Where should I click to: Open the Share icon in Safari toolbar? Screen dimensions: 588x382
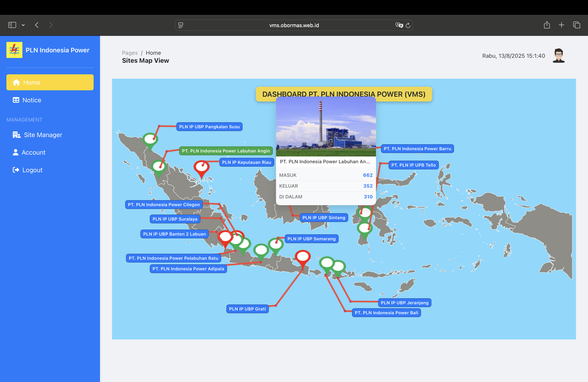click(x=547, y=25)
